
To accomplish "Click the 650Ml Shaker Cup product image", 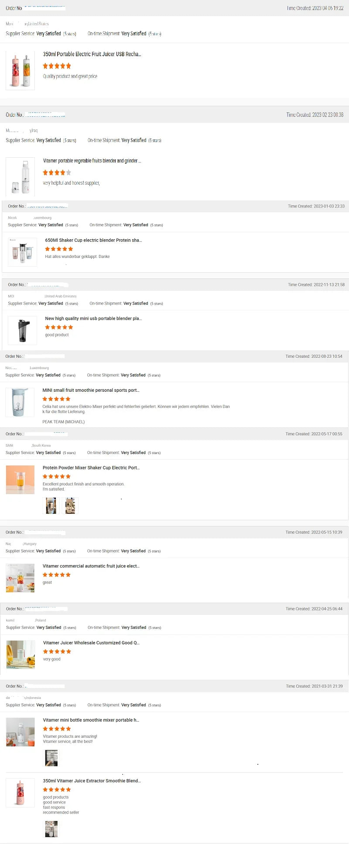I will pyautogui.click(x=22, y=252).
